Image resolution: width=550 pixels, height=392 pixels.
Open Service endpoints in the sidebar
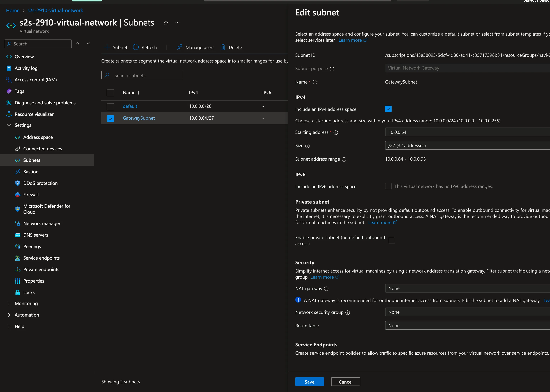pyautogui.click(x=41, y=258)
